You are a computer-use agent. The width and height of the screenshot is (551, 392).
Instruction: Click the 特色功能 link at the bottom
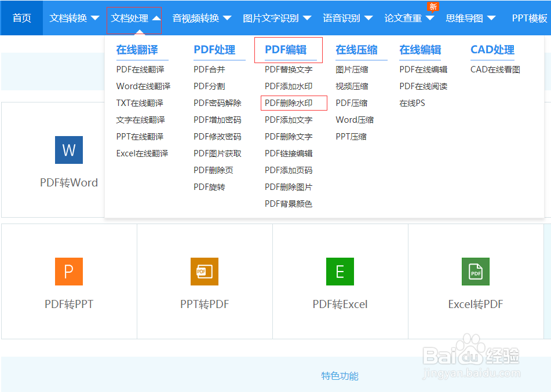tap(340, 375)
